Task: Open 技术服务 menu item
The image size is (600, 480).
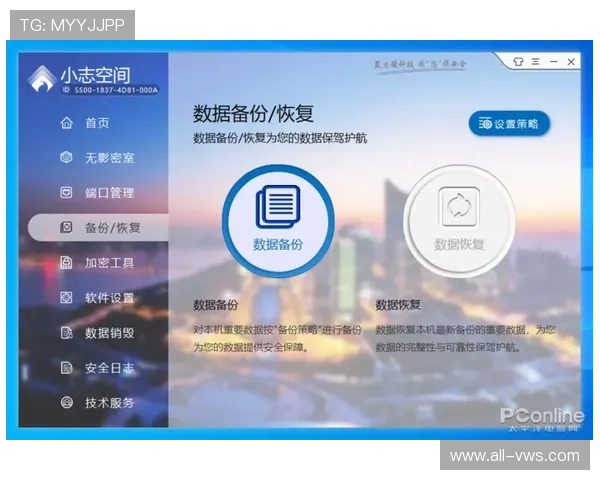Action: tap(109, 403)
